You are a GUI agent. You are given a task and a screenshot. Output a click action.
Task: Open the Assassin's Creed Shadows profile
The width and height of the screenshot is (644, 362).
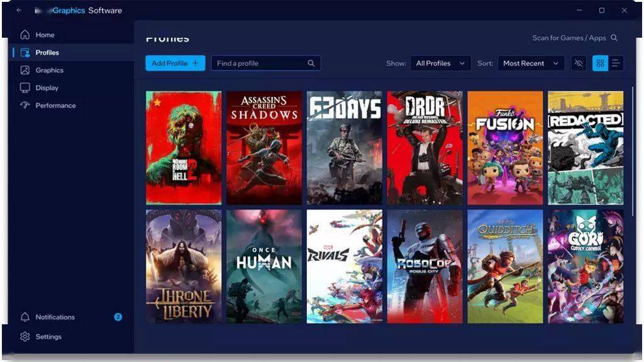(264, 148)
